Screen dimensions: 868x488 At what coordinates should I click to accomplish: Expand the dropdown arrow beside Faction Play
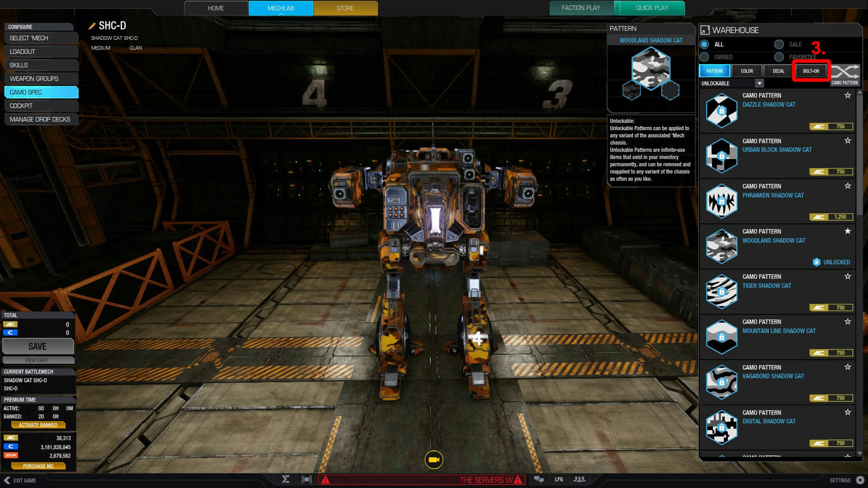(617, 8)
